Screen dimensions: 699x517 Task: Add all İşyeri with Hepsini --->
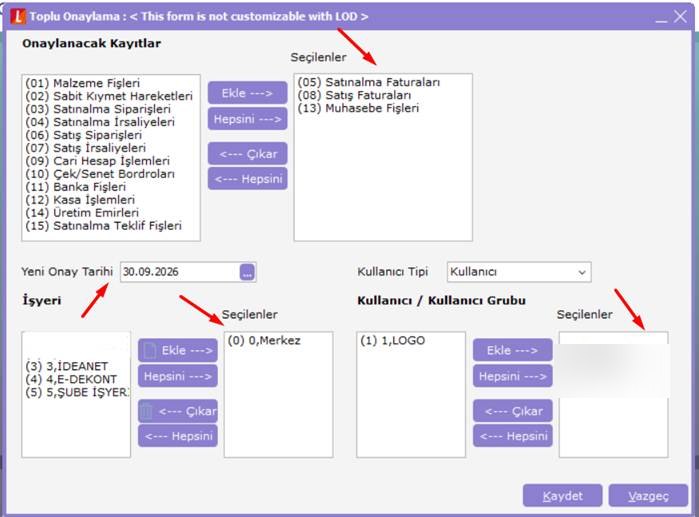pyautogui.click(x=178, y=376)
